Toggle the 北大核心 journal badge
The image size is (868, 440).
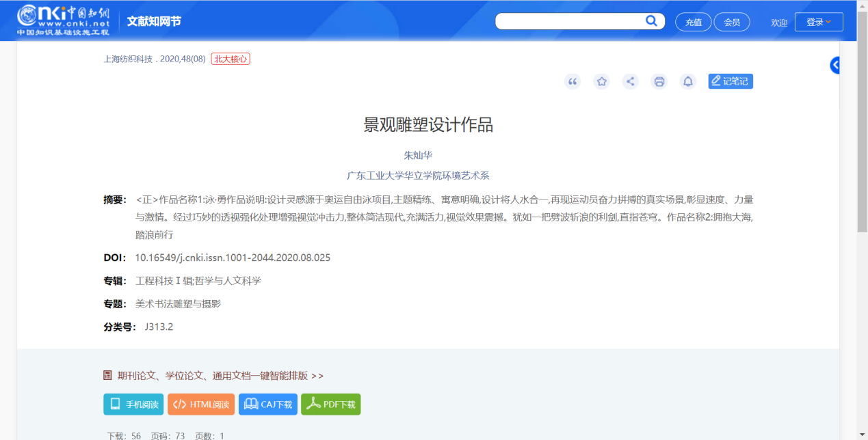point(230,59)
